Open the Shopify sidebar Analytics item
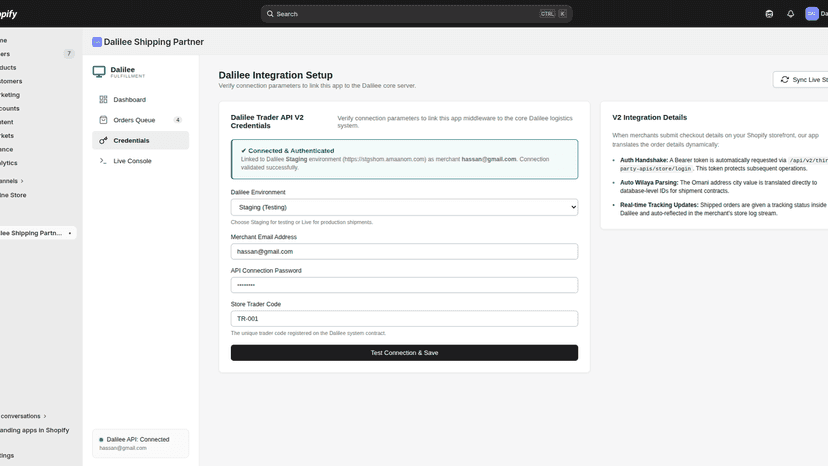 pos(9,163)
